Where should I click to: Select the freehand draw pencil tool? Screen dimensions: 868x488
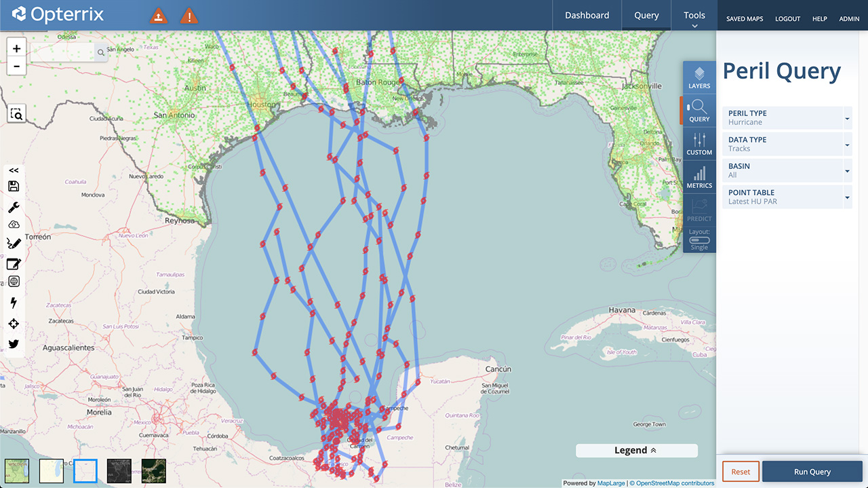14,243
